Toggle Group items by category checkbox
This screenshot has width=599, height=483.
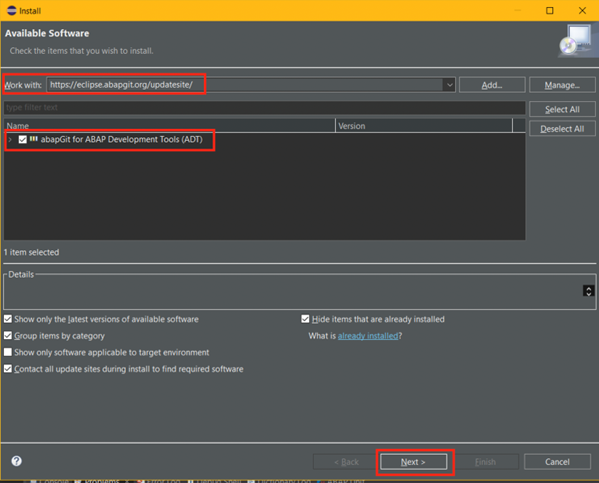point(8,336)
